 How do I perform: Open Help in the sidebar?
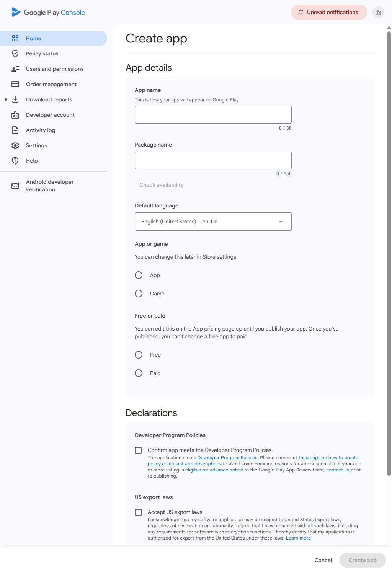click(54, 161)
